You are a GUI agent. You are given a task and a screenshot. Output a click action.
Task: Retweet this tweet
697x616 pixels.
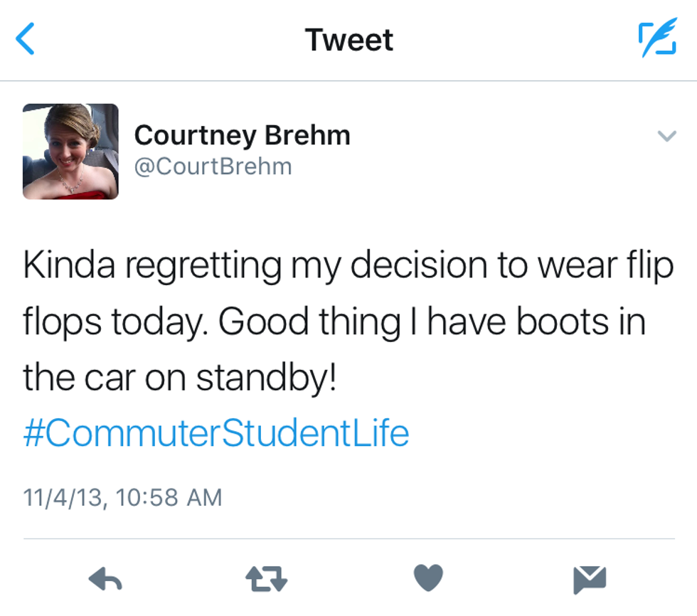tap(266, 580)
